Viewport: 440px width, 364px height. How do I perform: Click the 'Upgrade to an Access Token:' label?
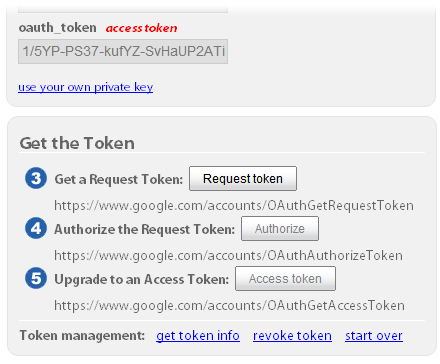coord(142,279)
